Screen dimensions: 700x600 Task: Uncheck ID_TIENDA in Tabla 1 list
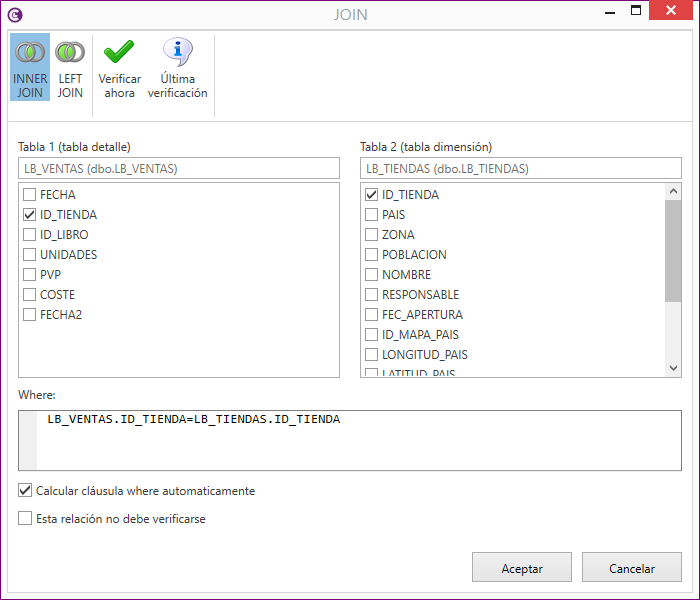(x=30, y=215)
